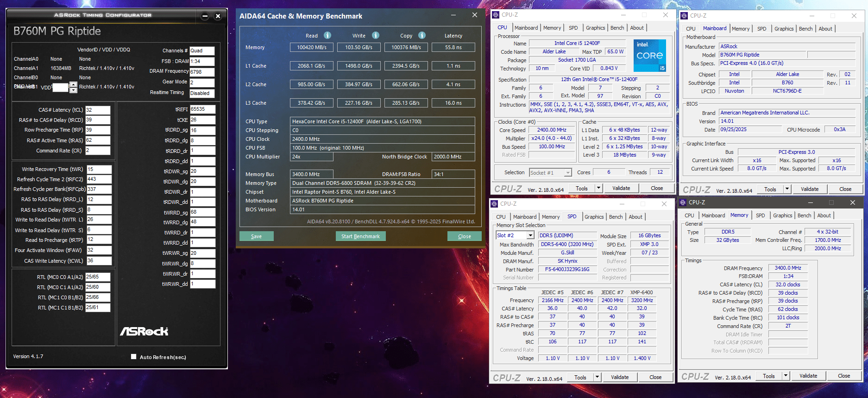Click the Write info icon in AIDA64
This screenshot has height=398, width=868.
pos(376,35)
